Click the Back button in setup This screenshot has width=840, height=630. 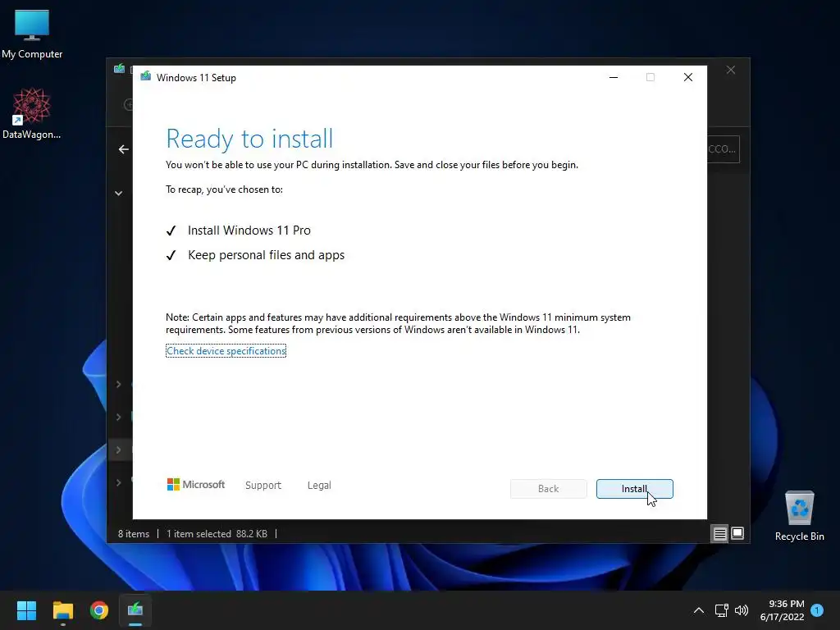click(548, 489)
